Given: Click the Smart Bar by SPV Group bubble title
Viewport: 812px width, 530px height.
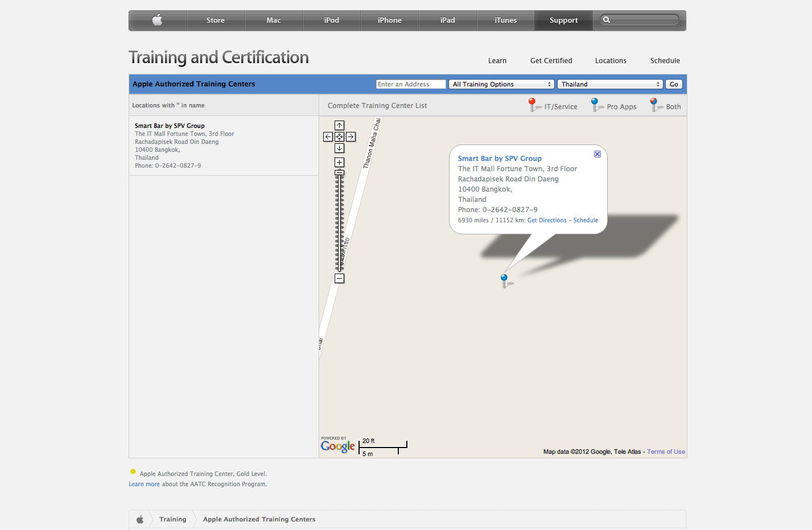Looking at the screenshot, I should (500, 159).
